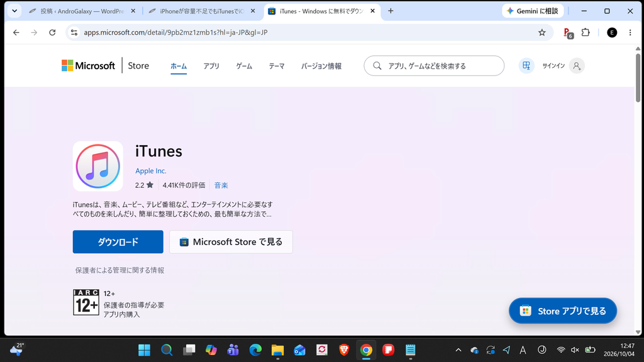
Task: Open Microsoft Teams from the taskbar
Action: (x=233, y=350)
